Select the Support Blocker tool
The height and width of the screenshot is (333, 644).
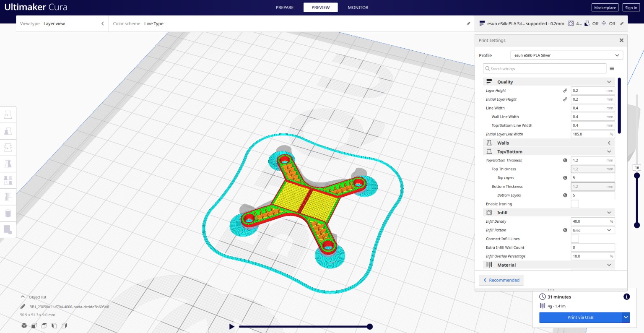pos(8,197)
